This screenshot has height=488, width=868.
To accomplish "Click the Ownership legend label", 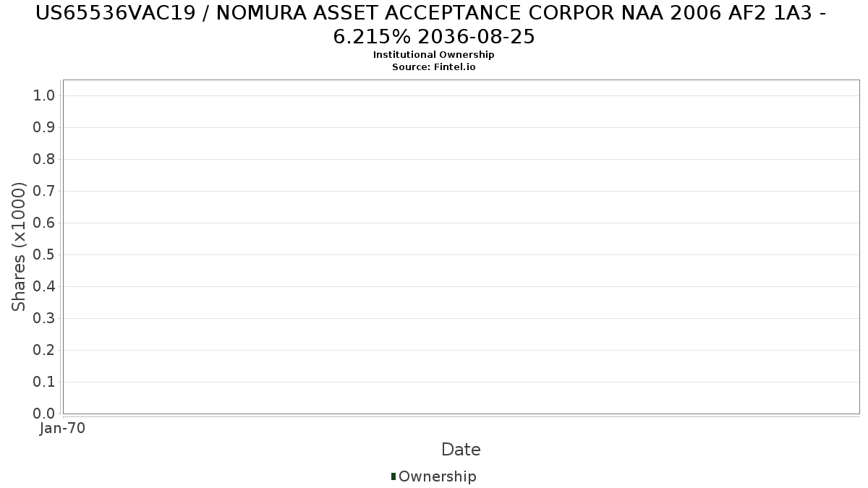I will coord(437,476).
